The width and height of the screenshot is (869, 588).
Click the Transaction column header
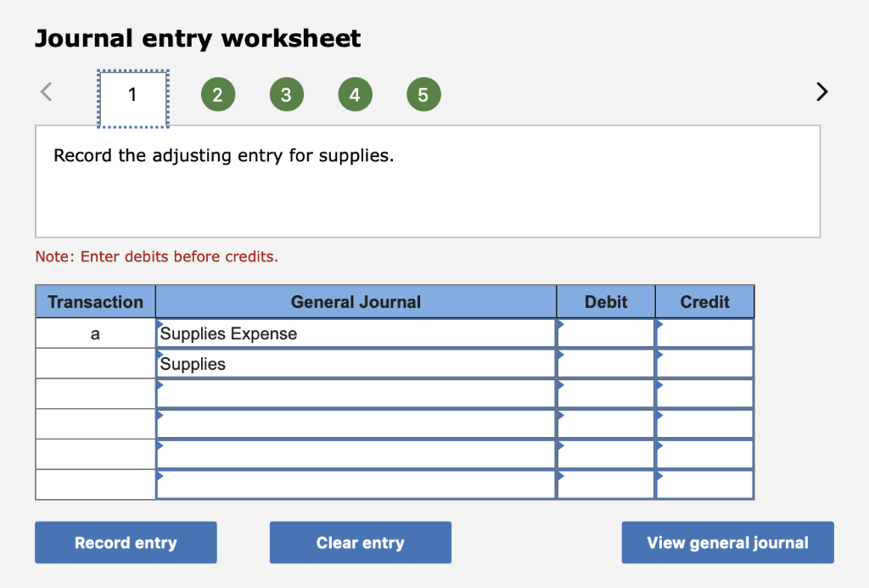tap(95, 302)
